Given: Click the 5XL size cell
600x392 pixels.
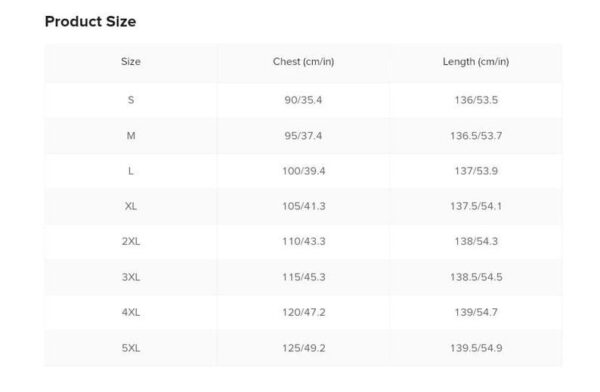Looking at the screenshot, I should (131, 348).
